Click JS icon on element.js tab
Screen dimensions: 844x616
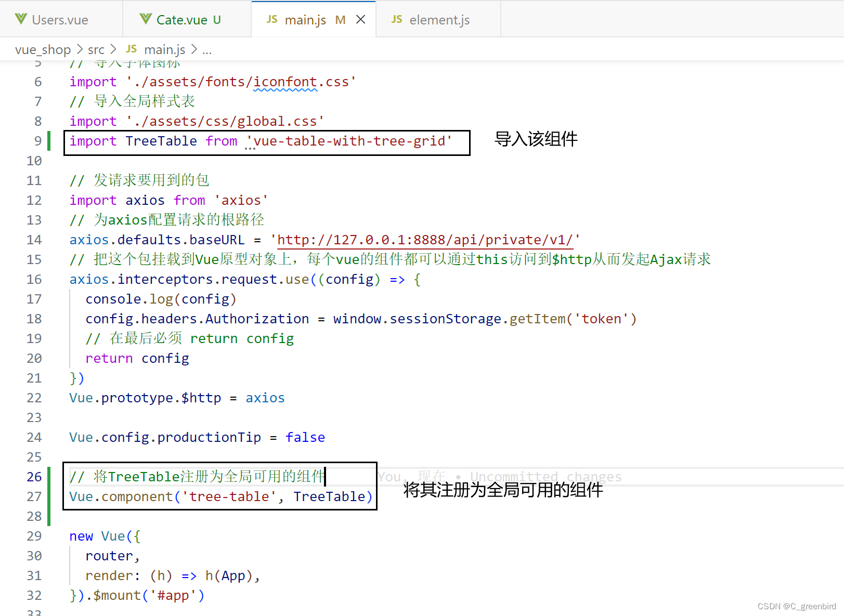click(397, 19)
